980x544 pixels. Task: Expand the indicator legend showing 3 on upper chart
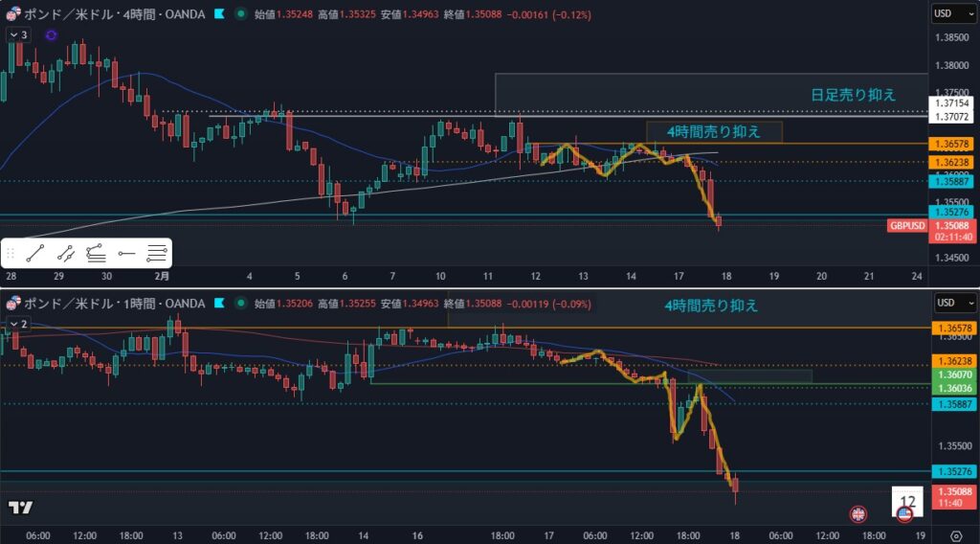18,34
